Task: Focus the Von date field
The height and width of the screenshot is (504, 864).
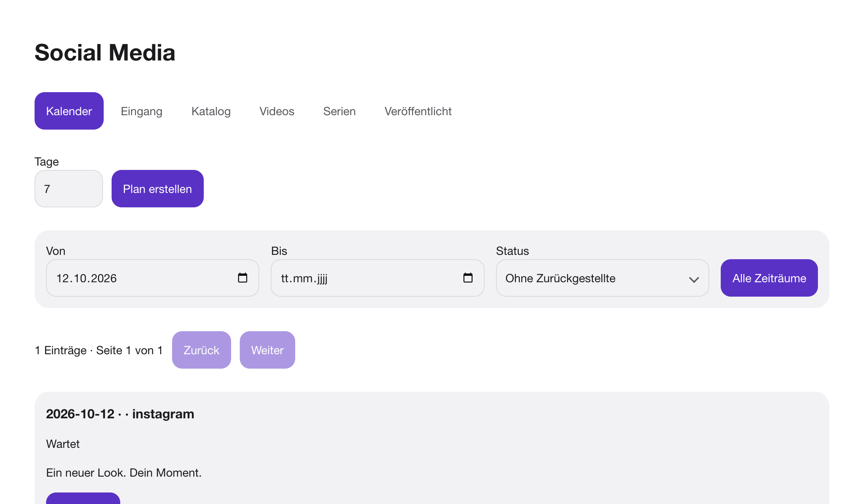Action: click(153, 278)
